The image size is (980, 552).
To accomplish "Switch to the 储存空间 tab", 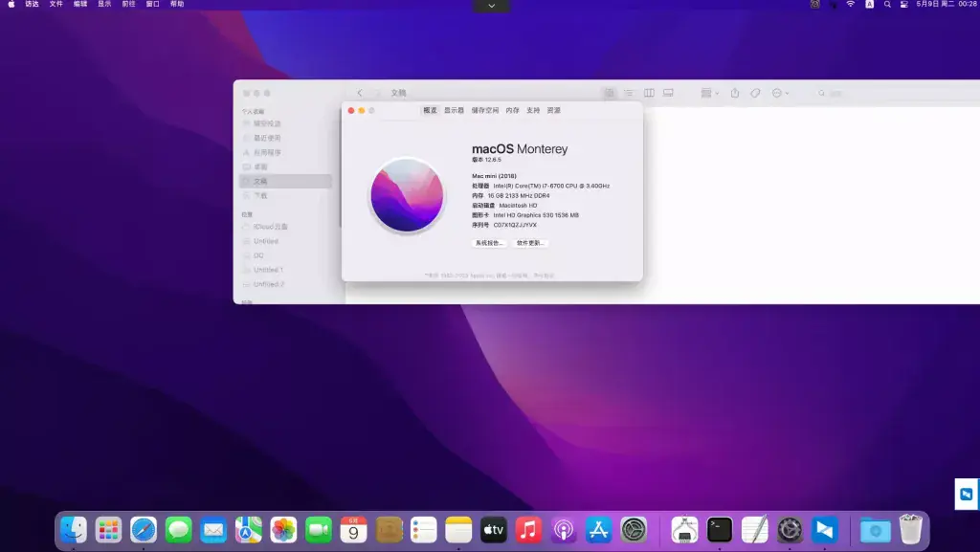I will pyautogui.click(x=485, y=110).
